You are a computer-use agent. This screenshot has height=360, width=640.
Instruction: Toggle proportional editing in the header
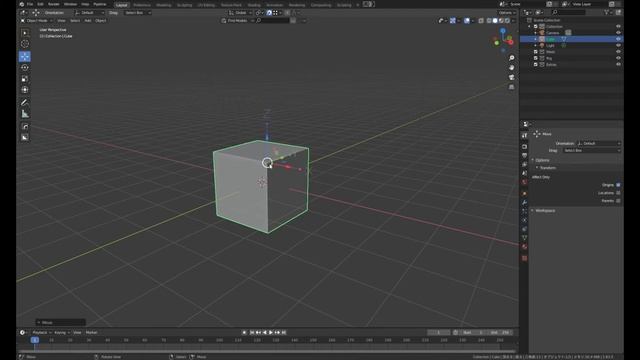point(287,13)
